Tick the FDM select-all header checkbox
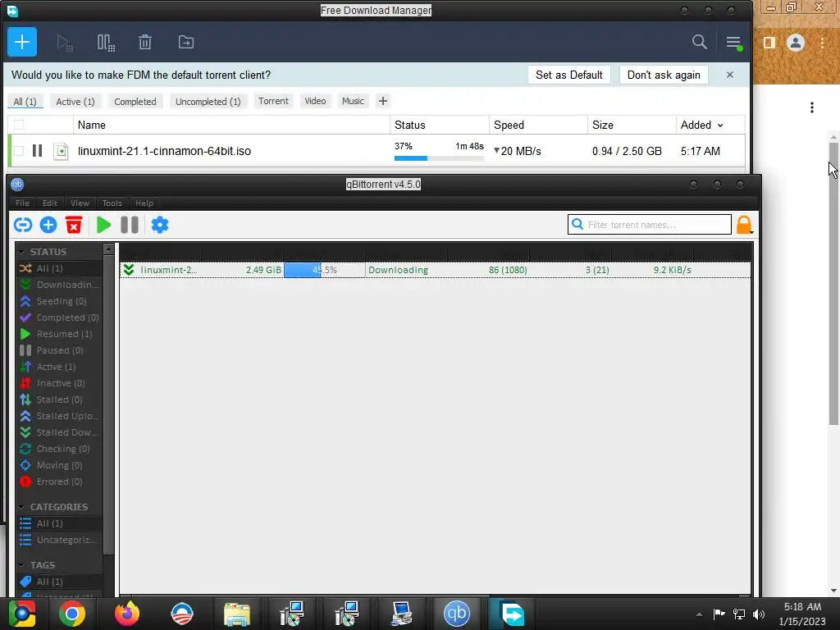 point(19,125)
